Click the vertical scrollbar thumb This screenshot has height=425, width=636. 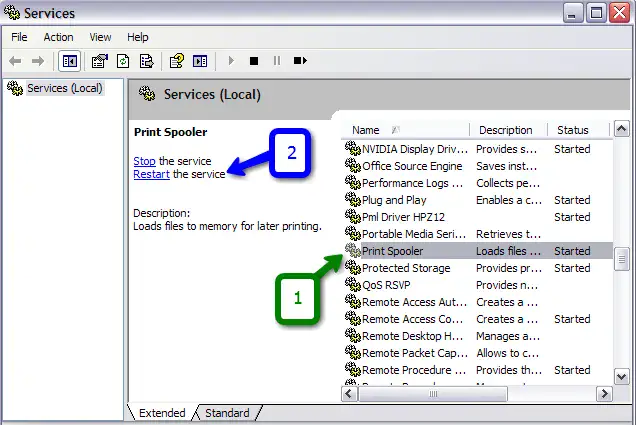coord(621,260)
